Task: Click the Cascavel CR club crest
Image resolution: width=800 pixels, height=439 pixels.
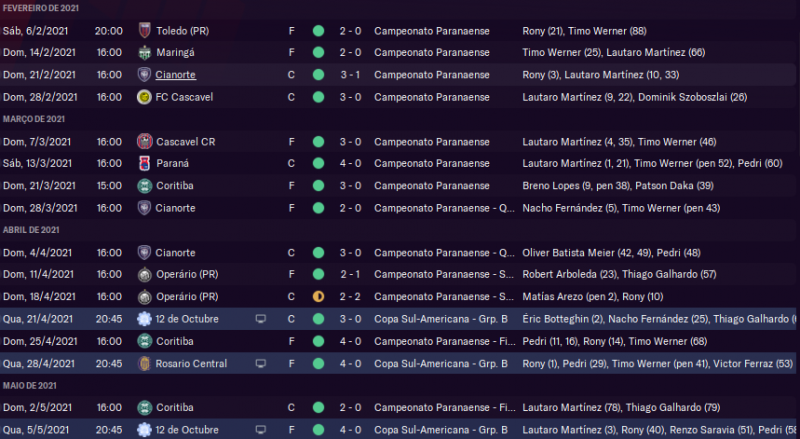Action: click(144, 142)
